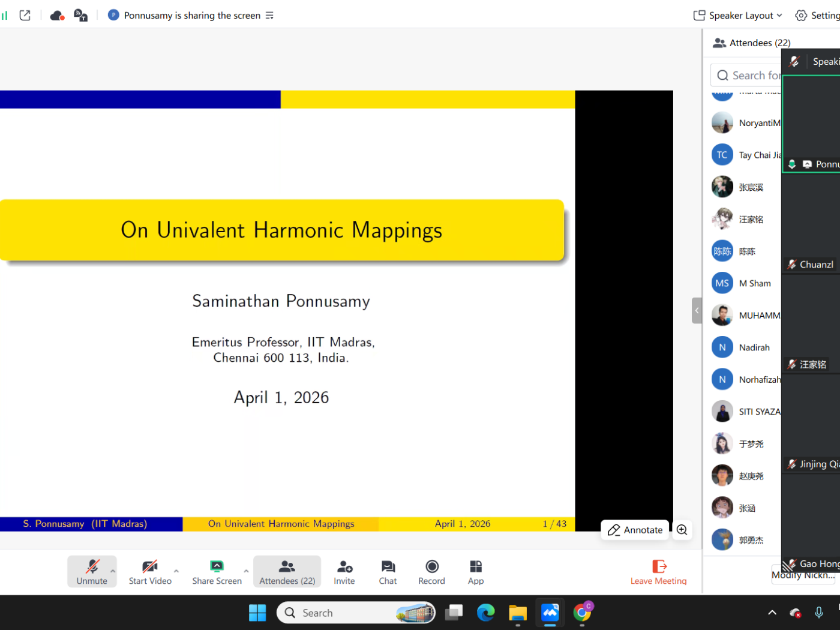The image size is (840, 630).
Task: Switch to the Attendees (22) panel
Action: click(x=287, y=571)
